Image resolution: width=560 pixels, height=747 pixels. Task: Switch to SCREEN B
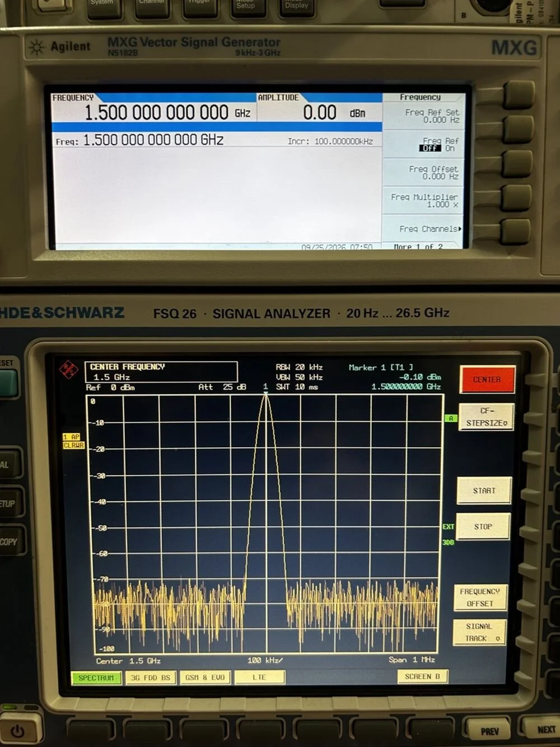tap(422, 676)
